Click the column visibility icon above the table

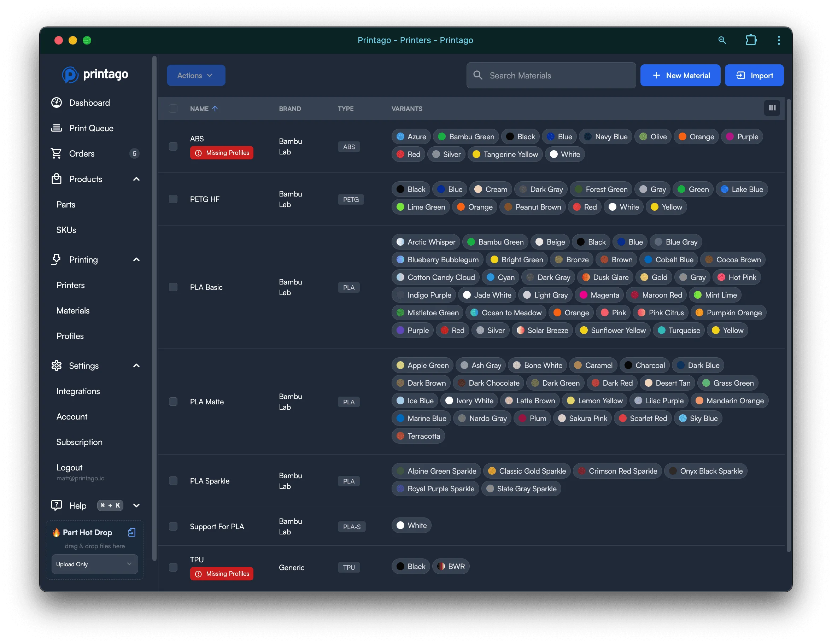[772, 108]
